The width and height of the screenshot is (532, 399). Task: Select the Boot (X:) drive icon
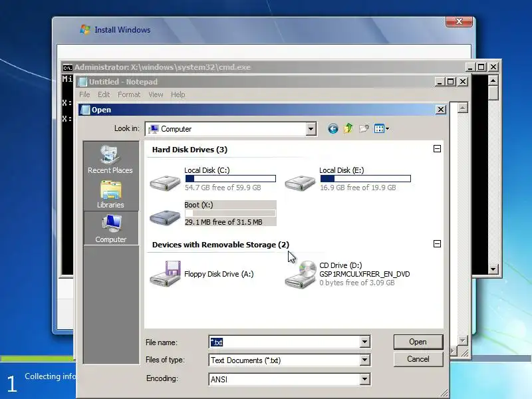pyautogui.click(x=165, y=217)
